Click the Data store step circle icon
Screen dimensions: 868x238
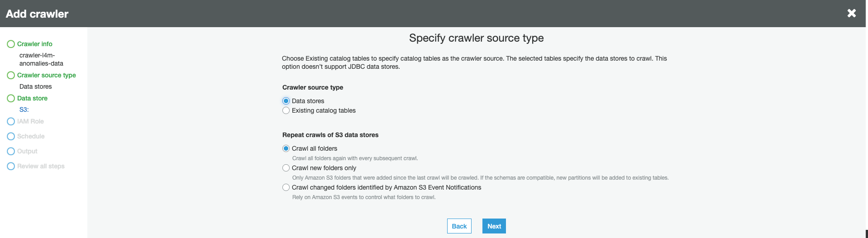click(x=11, y=98)
